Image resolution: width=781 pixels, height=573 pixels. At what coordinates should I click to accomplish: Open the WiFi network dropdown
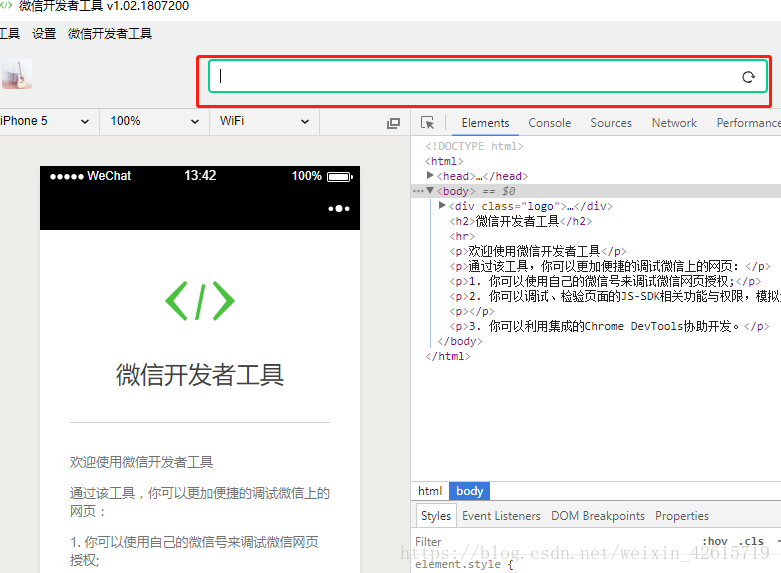(264, 121)
